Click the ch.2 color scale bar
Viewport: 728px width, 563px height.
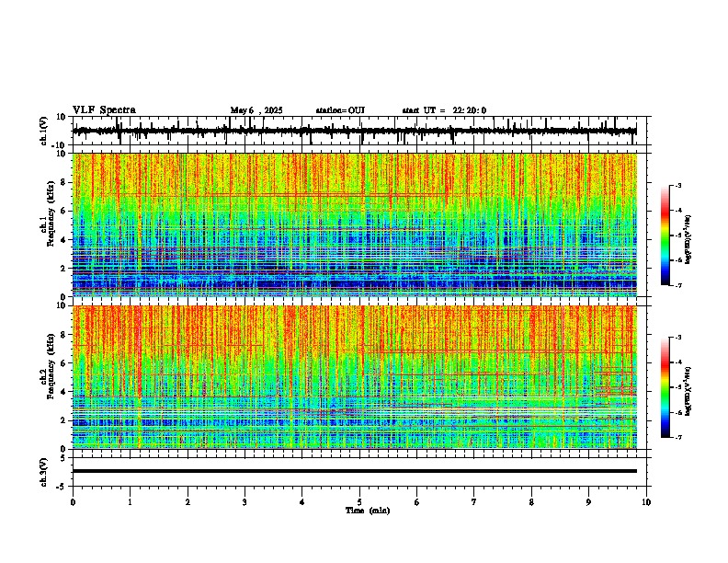[x=665, y=387]
